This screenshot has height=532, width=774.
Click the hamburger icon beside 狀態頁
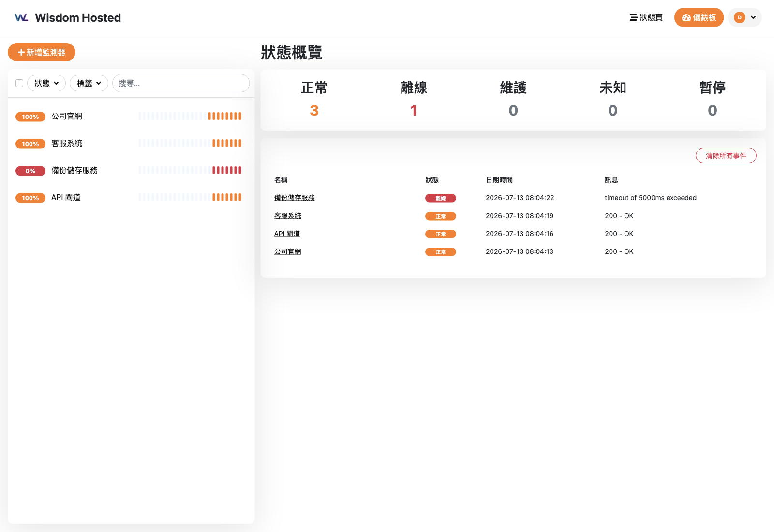coord(633,17)
